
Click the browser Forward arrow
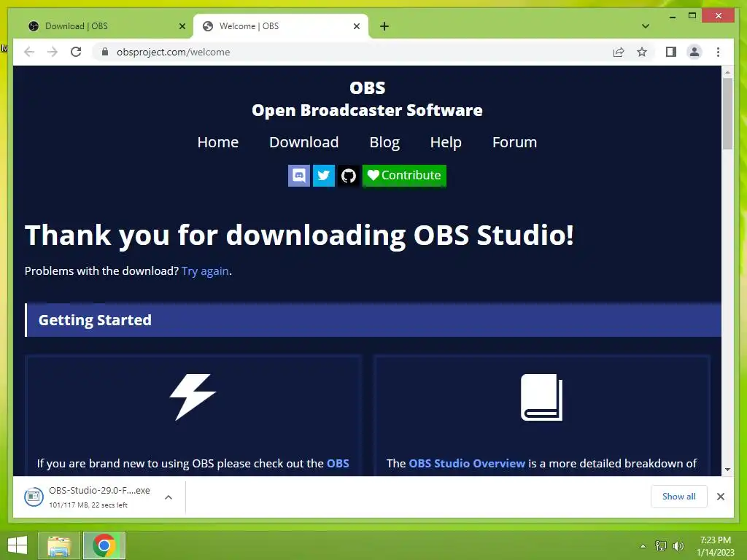53,52
